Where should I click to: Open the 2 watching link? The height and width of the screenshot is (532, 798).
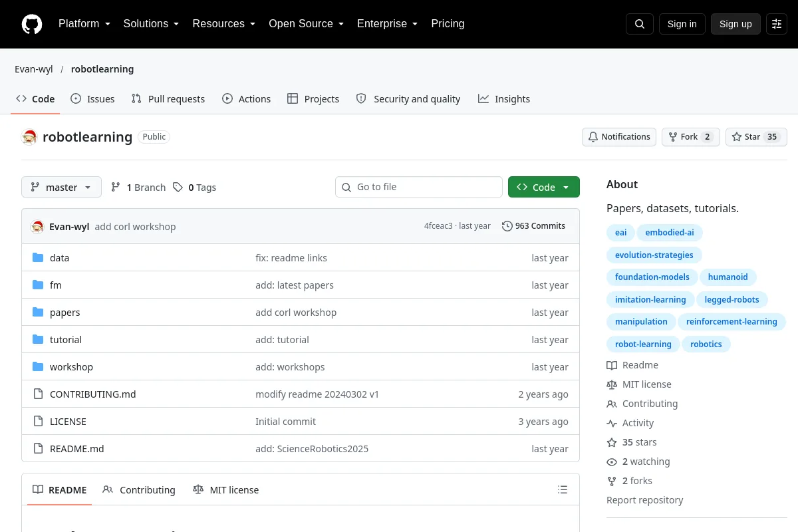(x=638, y=462)
